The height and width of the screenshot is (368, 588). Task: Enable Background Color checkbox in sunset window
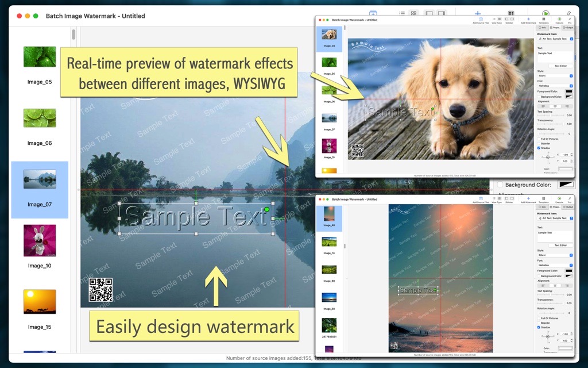539,277
